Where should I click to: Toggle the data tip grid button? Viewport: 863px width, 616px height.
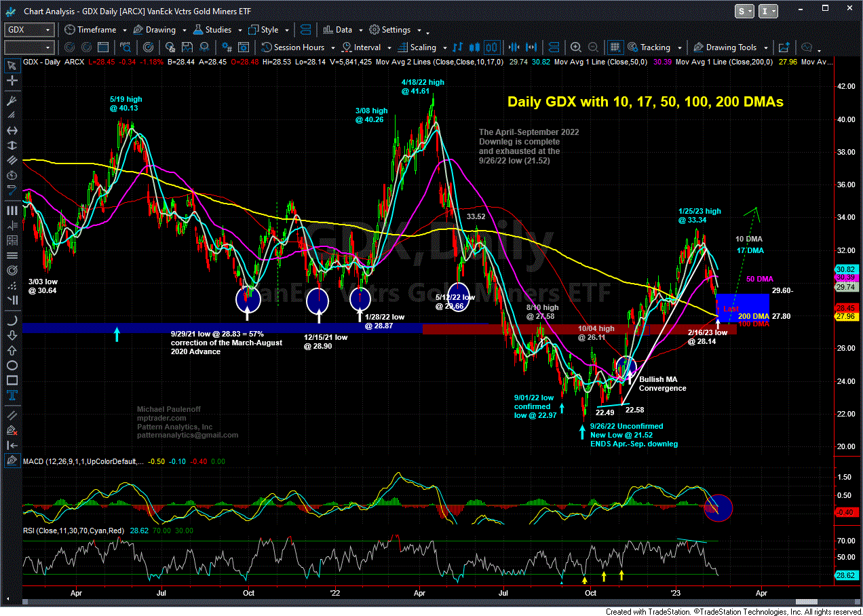click(615, 47)
